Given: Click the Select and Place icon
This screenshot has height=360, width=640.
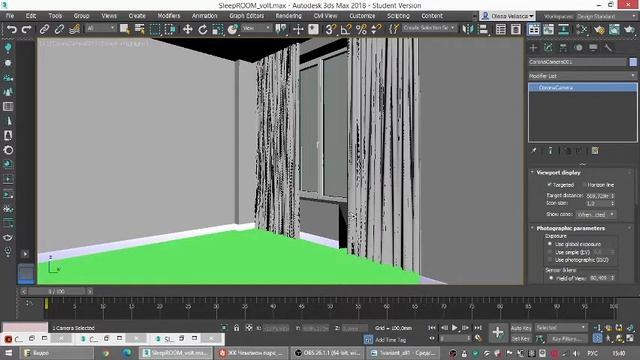Looking at the screenshot, I should click(x=233, y=29).
